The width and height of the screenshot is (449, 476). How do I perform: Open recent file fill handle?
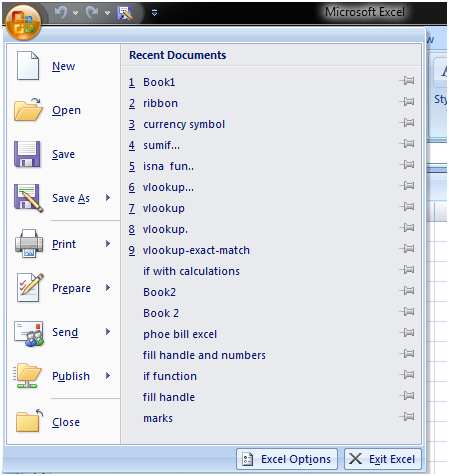(x=169, y=397)
